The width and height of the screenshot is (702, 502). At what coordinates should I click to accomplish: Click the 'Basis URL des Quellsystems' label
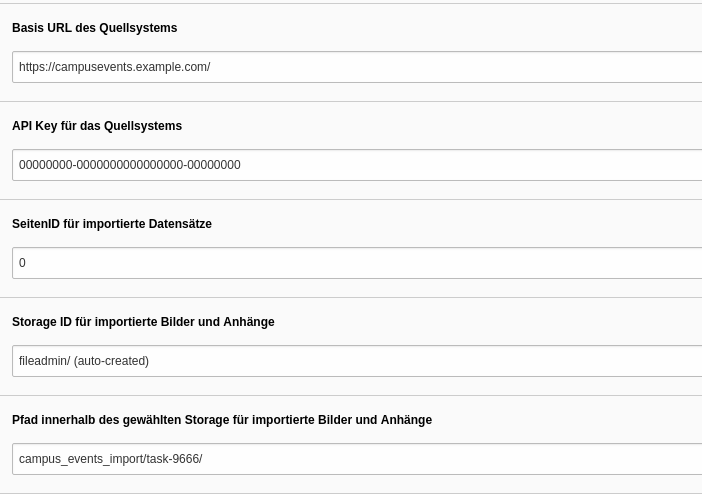pos(94,28)
